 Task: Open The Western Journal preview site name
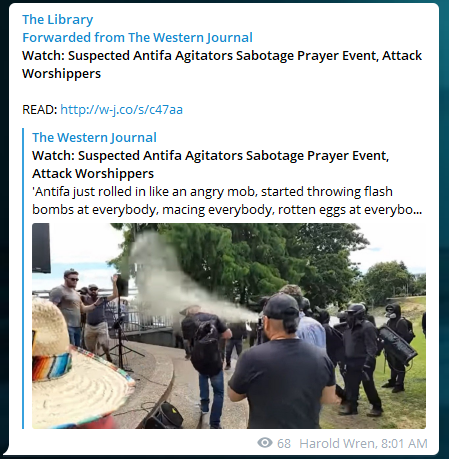94,137
